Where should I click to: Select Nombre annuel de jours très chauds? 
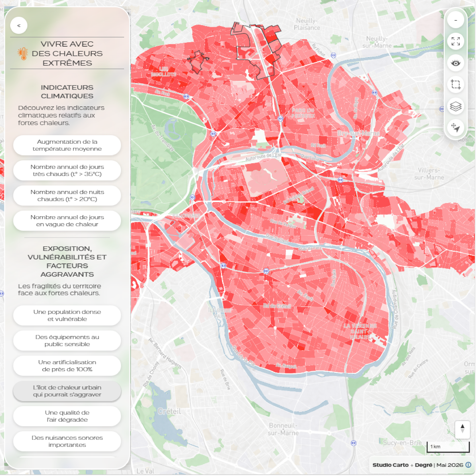click(67, 171)
